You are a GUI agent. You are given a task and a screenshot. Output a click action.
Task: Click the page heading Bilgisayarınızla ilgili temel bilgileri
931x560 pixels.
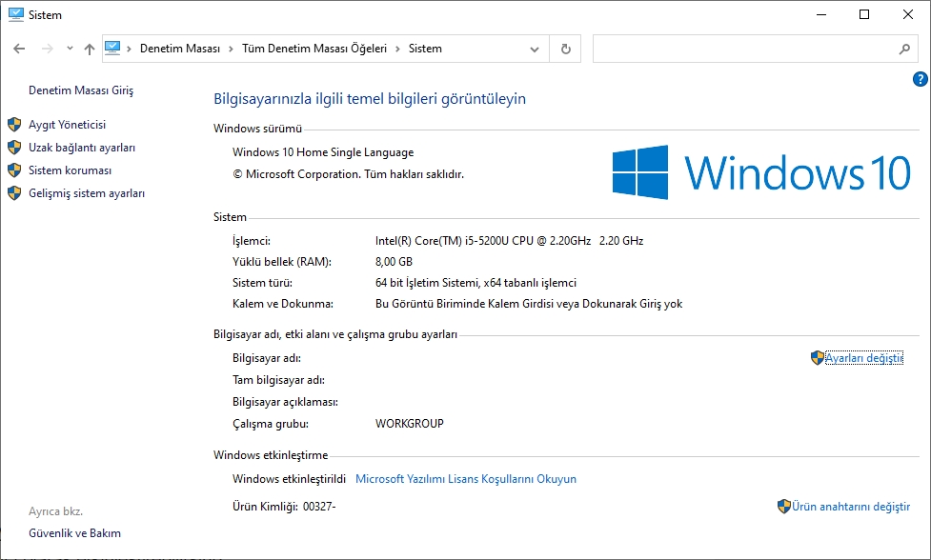click(370, 99)
